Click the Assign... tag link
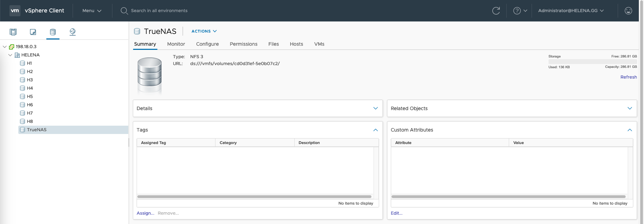Image resolution: width=644 pixels, height=224 pixels. pos(145,213)
